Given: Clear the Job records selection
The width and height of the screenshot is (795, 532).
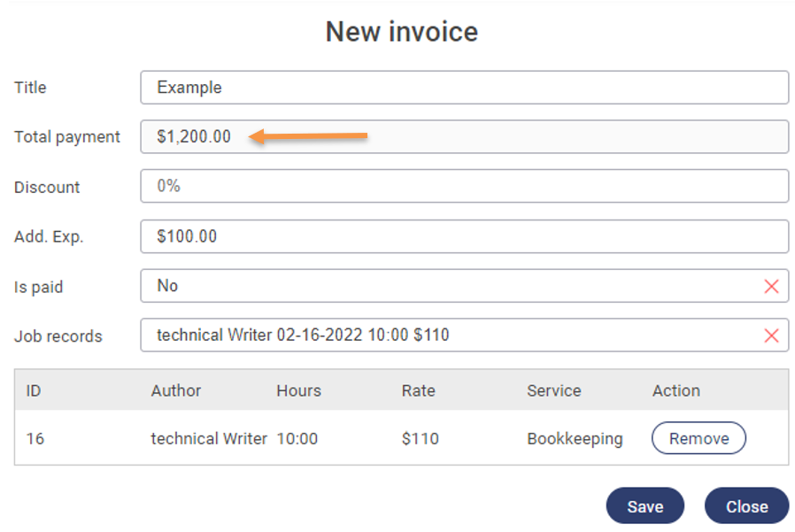Looking at the screenshot, I should pos(771,335).
